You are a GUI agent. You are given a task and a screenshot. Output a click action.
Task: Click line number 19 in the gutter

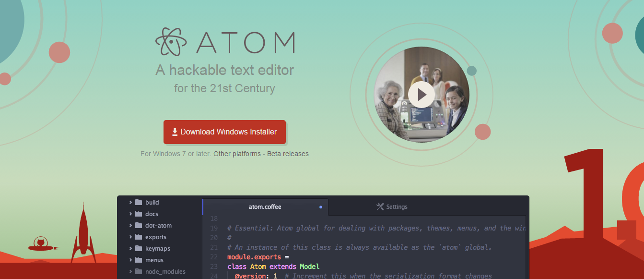(214, 228)
